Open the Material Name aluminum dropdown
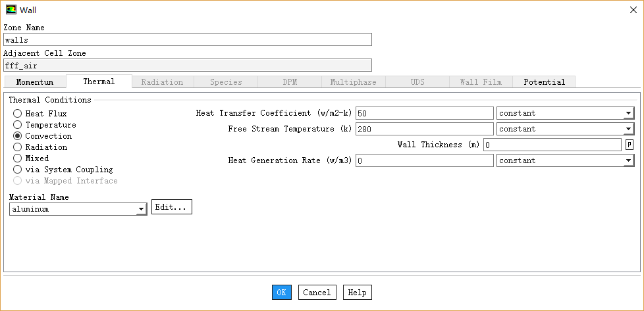The height and width of the screenshot is (311, 644). click(x=78, y=209)
